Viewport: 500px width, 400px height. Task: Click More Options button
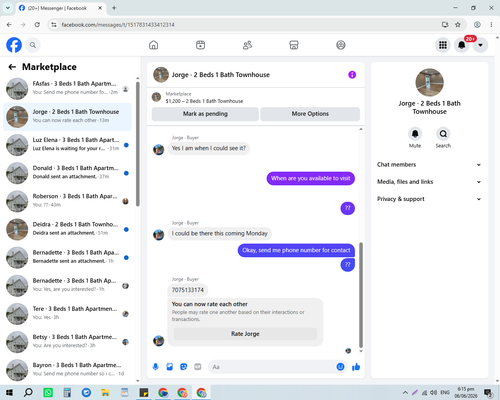point(310,114)
